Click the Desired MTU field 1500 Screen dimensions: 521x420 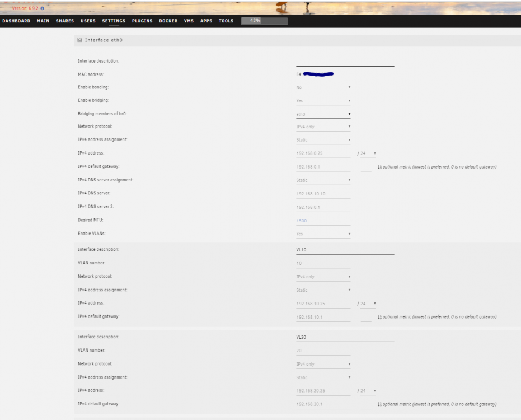(323, 221)
